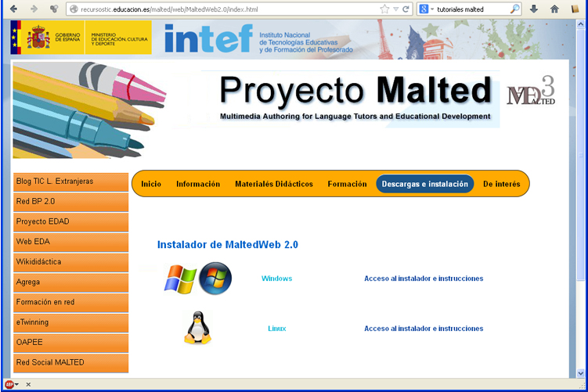This screenshot has height=392, width=588.
Task: Bookmark the page with the star icon
Action: 384,9
